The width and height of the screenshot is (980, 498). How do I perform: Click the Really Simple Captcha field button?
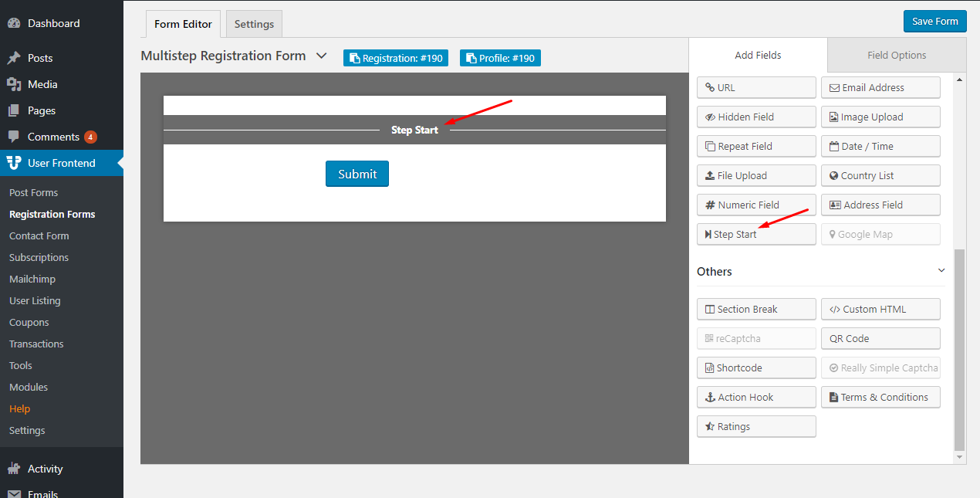click(880, 368)
